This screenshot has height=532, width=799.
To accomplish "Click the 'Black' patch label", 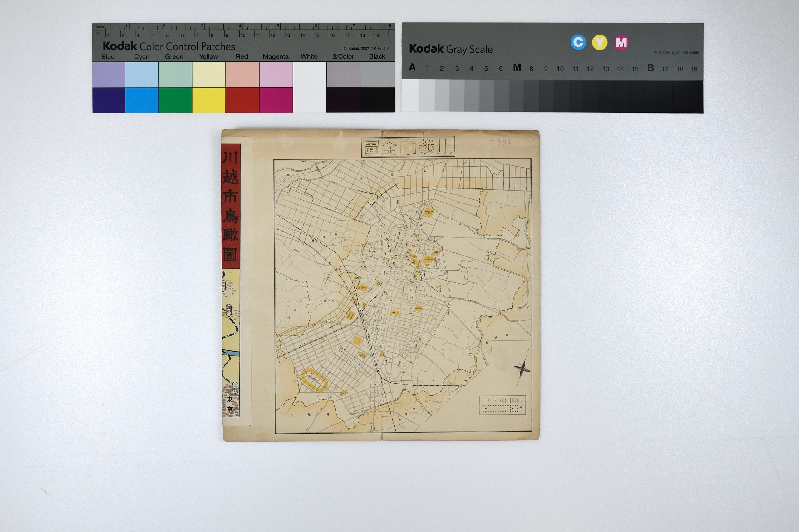I will coord(377,57).
